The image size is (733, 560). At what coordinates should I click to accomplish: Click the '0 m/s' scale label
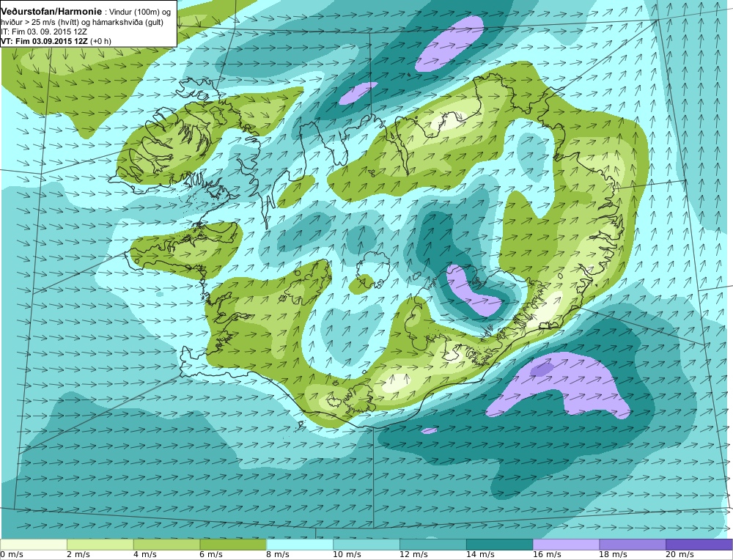12,555
